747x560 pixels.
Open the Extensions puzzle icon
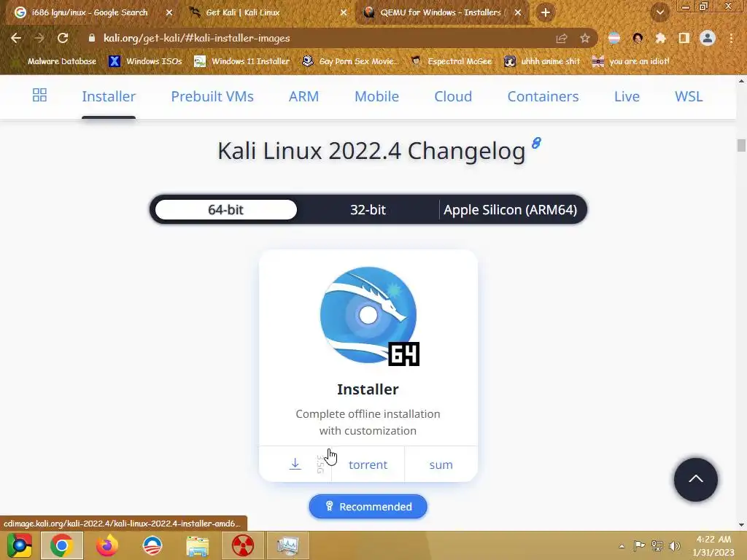[660, 38]
